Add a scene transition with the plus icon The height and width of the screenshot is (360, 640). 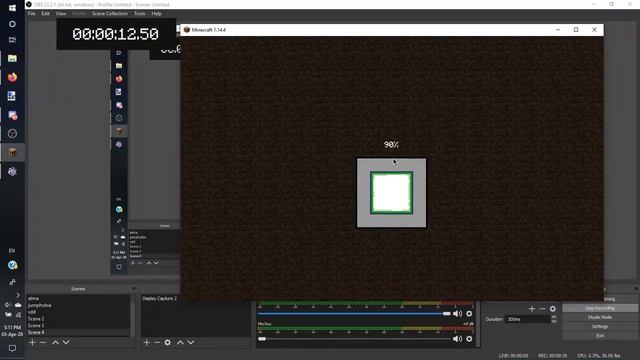pos(532,309)
